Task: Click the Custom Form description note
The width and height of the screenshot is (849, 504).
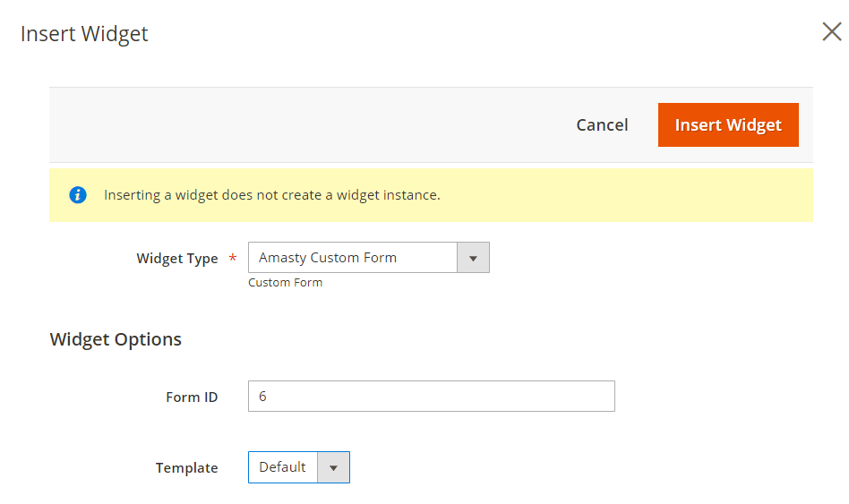Action: pyautogui.click(x=285, y=283)
